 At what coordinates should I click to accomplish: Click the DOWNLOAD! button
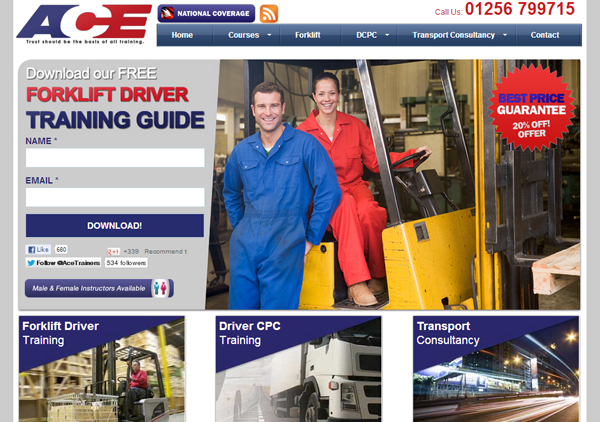114,226
